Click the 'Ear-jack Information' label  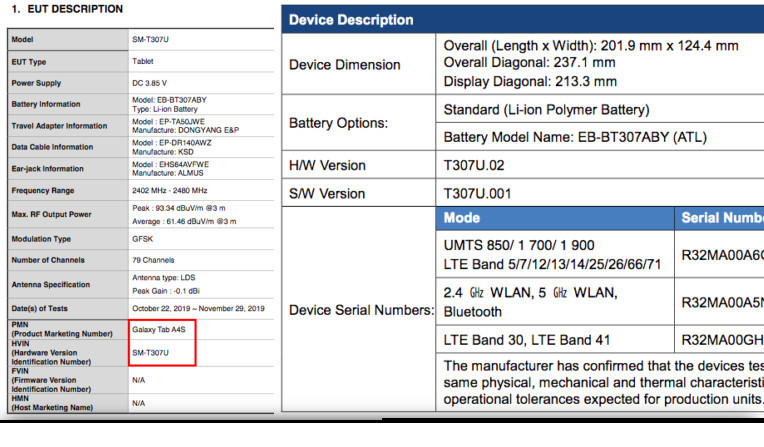tap(48, 169)
